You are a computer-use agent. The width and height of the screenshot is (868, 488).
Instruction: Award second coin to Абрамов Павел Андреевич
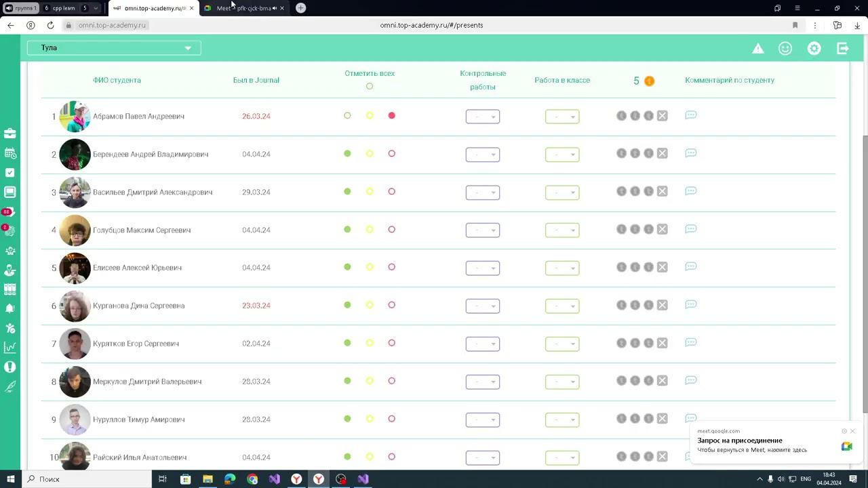(x=635, y=116)
